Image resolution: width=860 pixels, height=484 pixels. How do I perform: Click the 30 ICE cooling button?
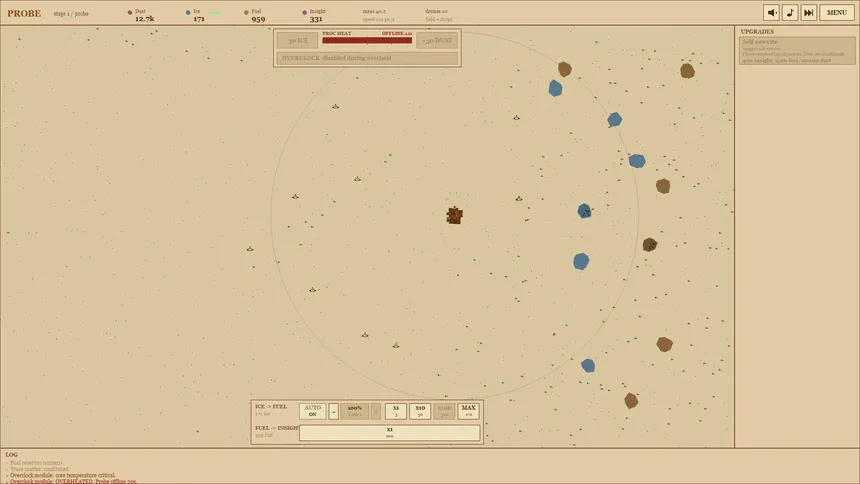(x=297, y=41)
